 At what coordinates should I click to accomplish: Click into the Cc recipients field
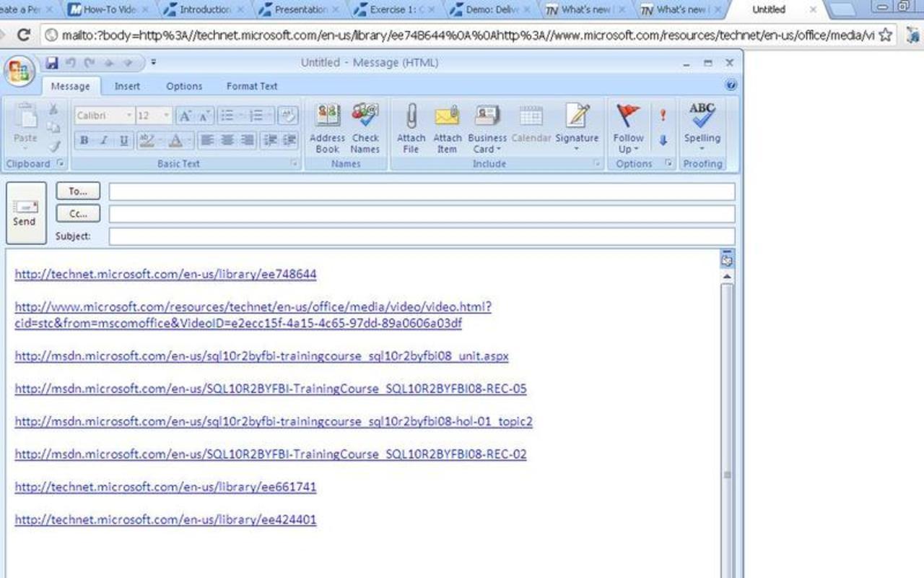click(422, 214)
